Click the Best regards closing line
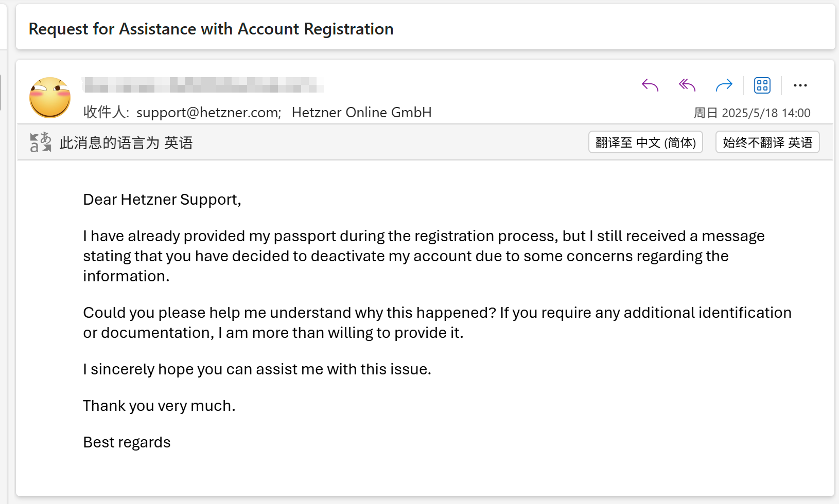 coord(127,442)
